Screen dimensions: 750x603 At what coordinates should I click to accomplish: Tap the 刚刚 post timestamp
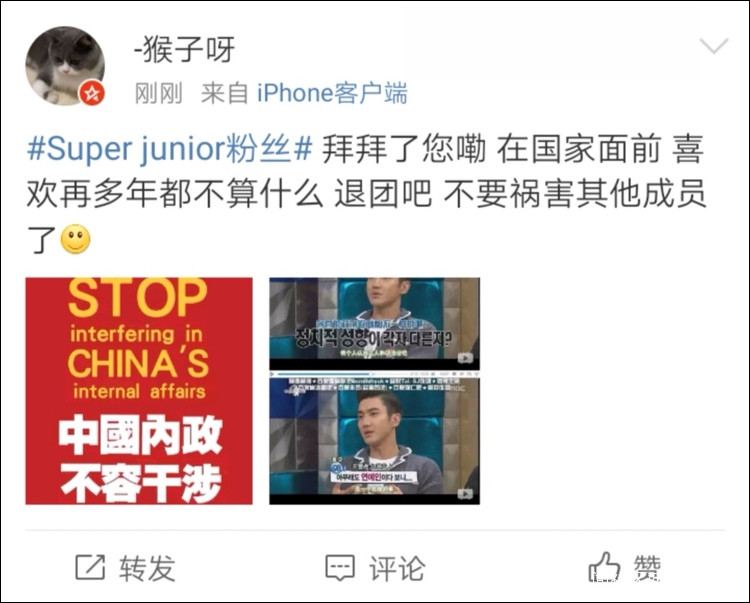tap(159, 93)
